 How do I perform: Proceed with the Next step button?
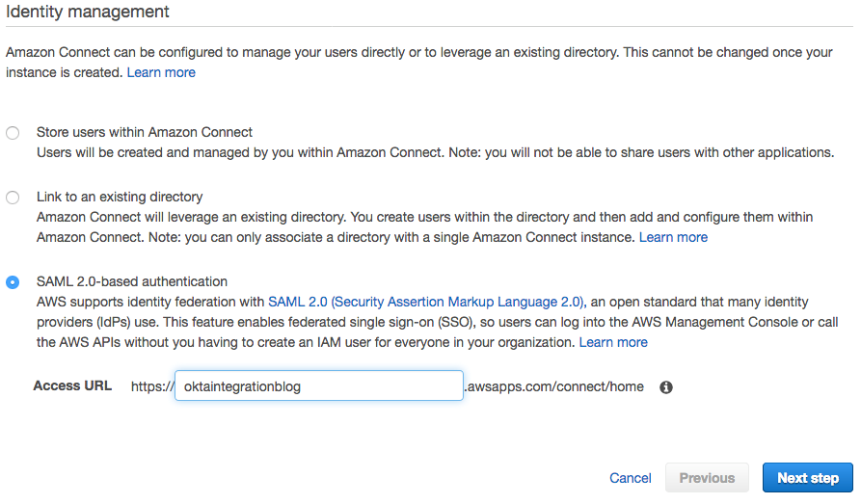click(807, 478)
